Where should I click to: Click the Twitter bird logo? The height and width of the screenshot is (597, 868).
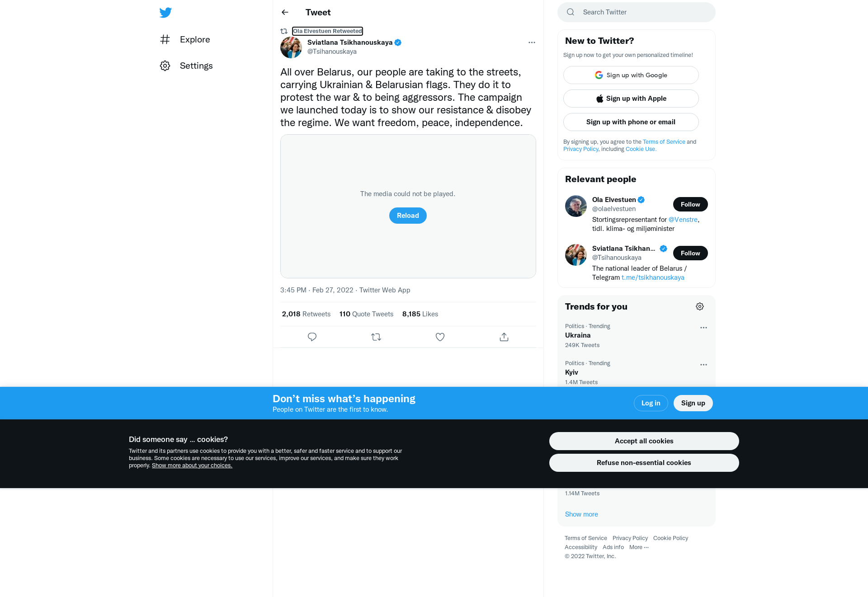pyautogui.click(x=165, y=13)
